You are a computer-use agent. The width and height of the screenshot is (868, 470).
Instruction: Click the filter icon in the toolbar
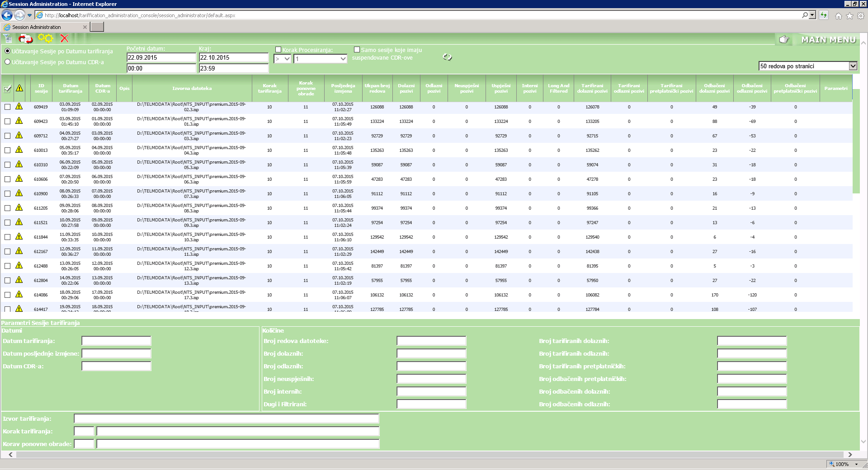(x=8, y=39)
